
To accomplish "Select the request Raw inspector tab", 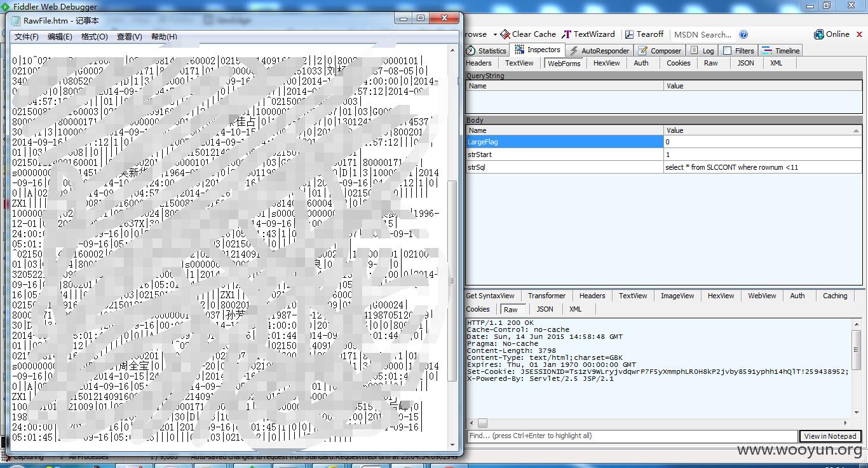I will pos(710,63).
